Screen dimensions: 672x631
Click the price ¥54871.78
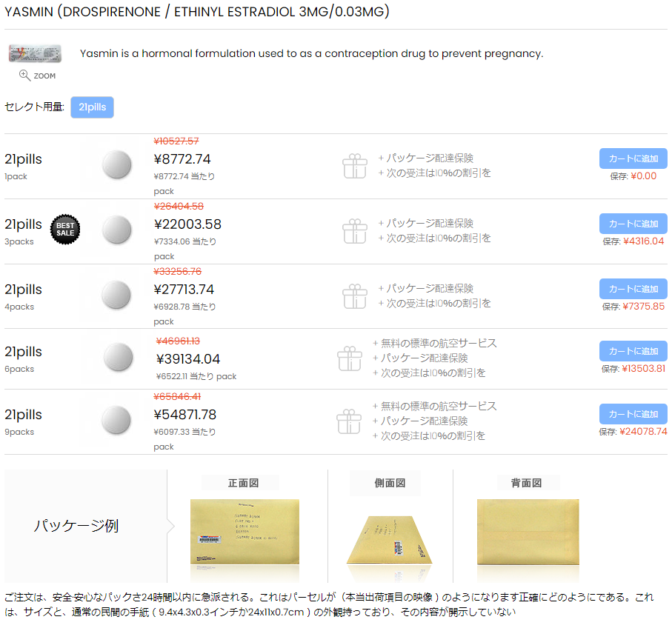(185, 415)
